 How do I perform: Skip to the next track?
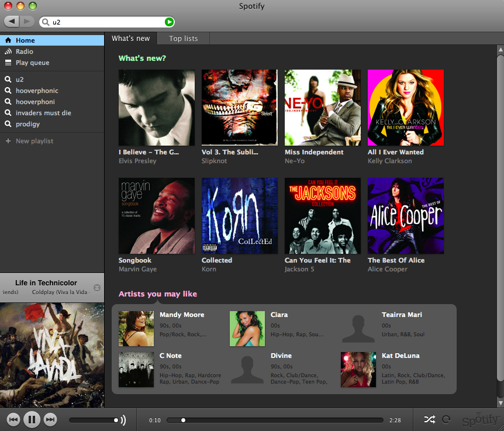(50, 419)
